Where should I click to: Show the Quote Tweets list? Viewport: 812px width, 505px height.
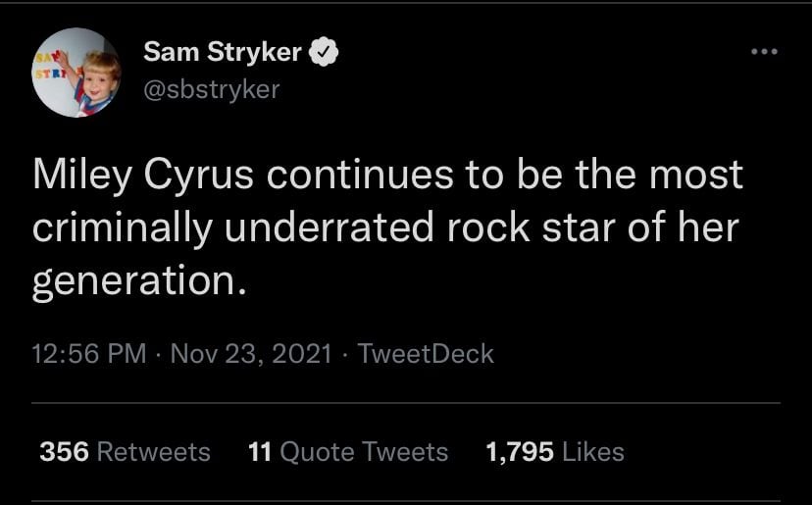364,451
